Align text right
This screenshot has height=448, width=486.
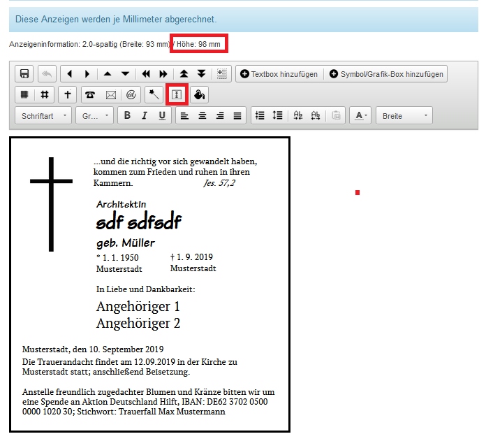pos(220,116)
